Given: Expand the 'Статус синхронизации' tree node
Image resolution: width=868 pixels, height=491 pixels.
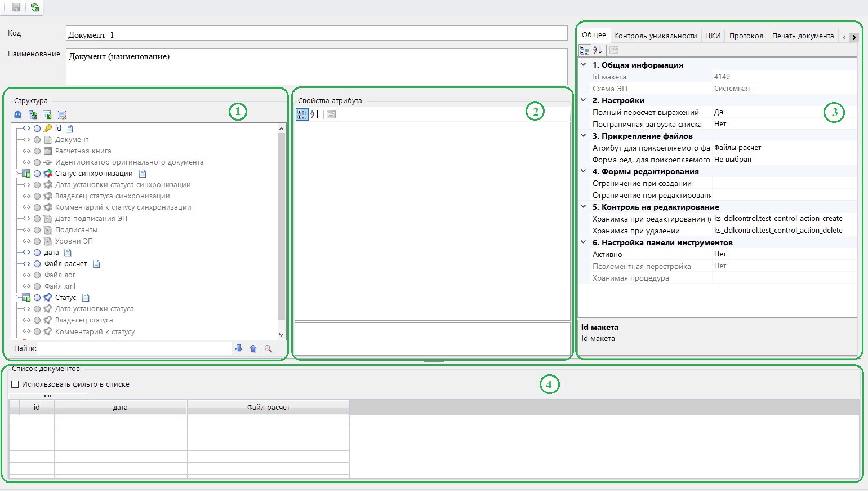Looking at the screenshot, I should 17,174.
